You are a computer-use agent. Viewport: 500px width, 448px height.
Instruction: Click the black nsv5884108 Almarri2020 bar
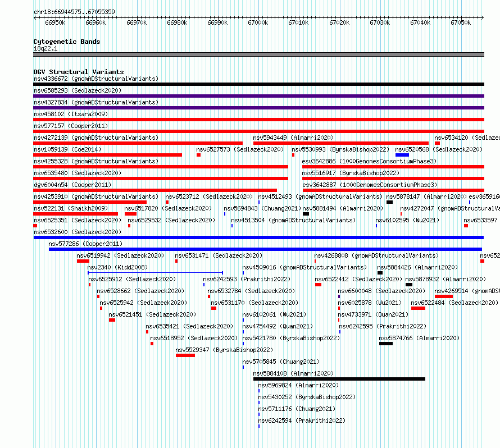[x=339, y=379]
